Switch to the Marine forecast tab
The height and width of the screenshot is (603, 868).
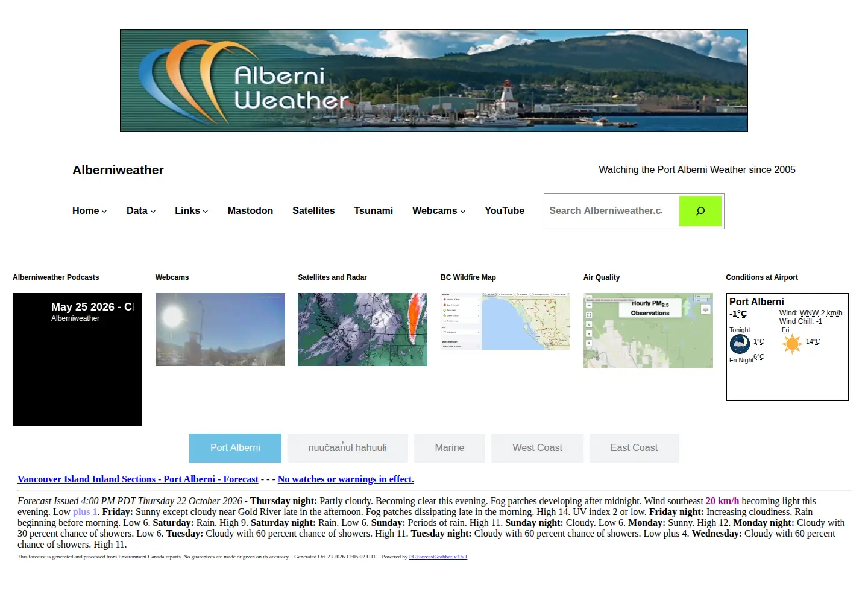coord(450,448)
